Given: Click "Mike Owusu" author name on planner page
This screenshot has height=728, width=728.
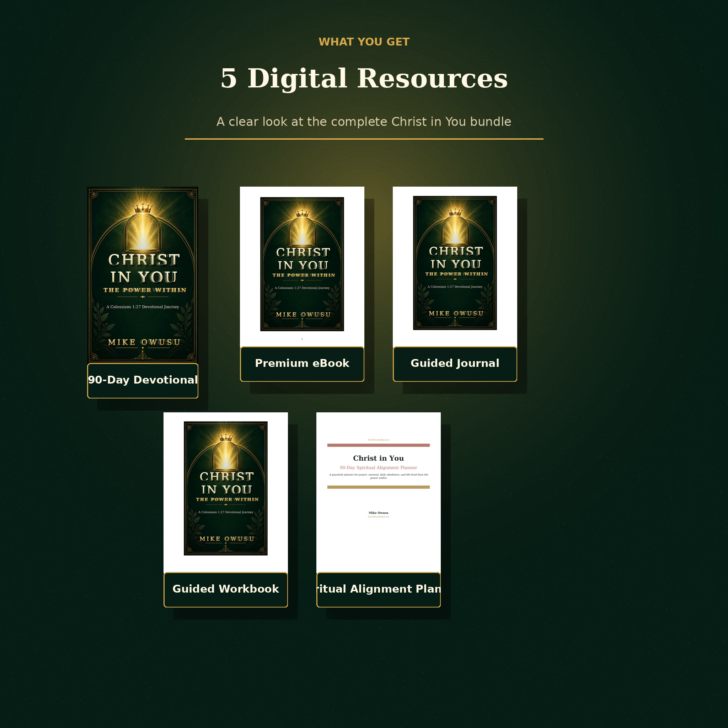Looking at the screenshot, I should point(378,513).
